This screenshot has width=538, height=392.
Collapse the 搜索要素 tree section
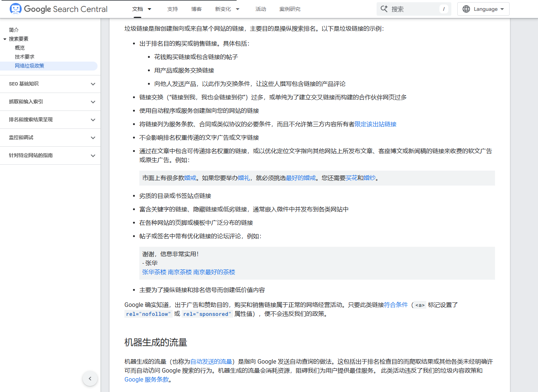[x=5, y=39]
